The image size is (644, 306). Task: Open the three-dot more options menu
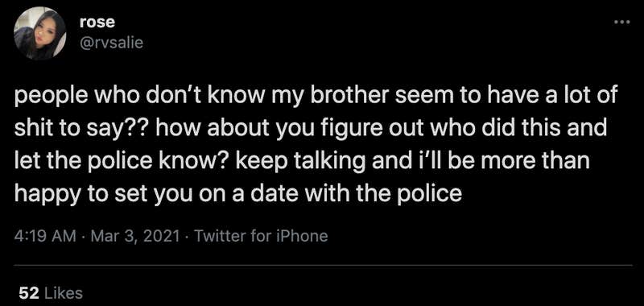621,23
